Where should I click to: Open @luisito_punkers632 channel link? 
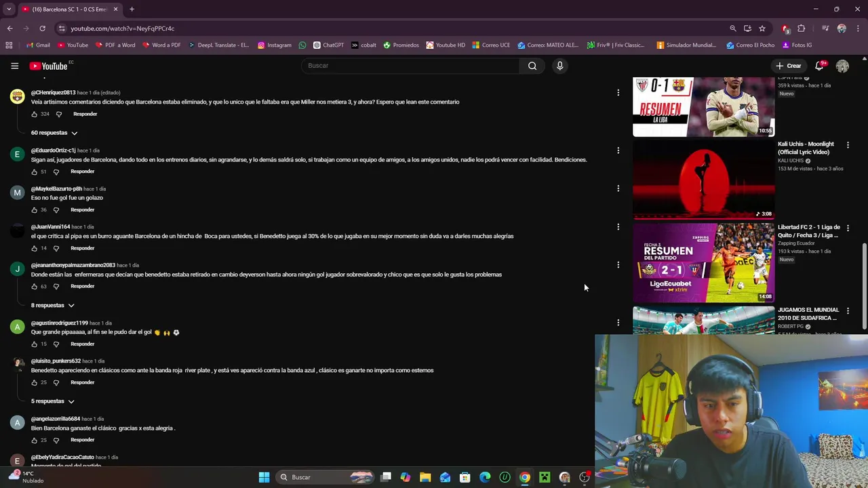[x=56, y=361]
